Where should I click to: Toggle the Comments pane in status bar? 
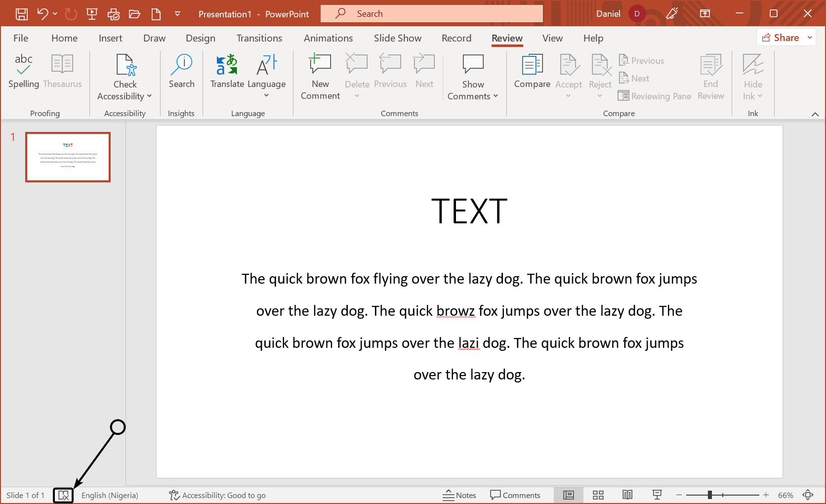click(x=515, y=495)
